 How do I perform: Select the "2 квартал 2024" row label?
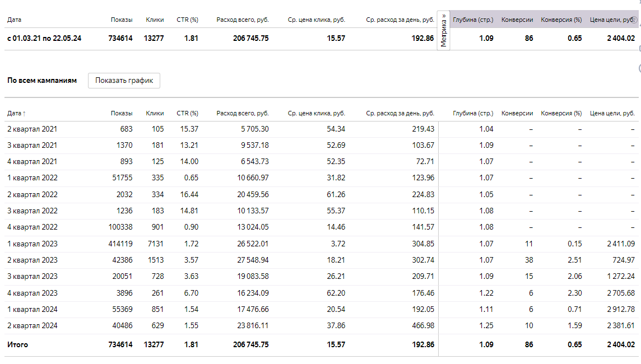pyautogui.click(x=32, y=325)
